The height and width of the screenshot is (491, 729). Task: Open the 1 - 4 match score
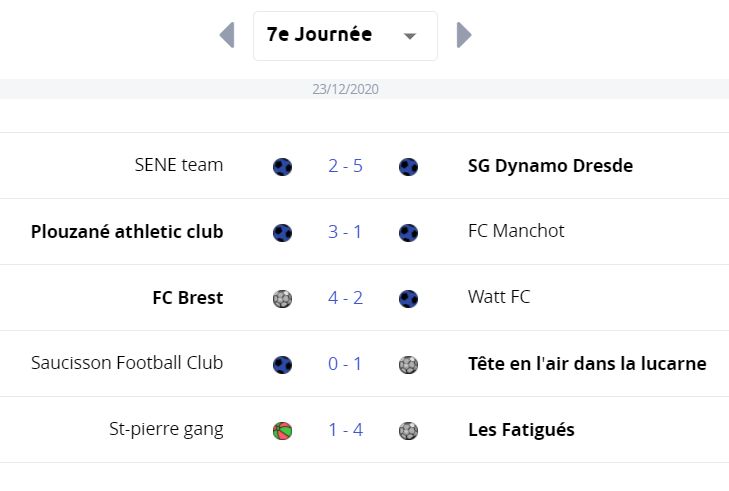tap(345, 430)
